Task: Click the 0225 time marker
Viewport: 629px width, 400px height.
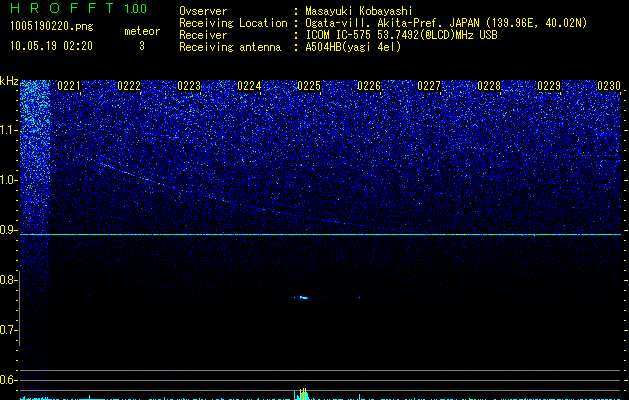Action: pyautogui.click(x=309, y=86)
